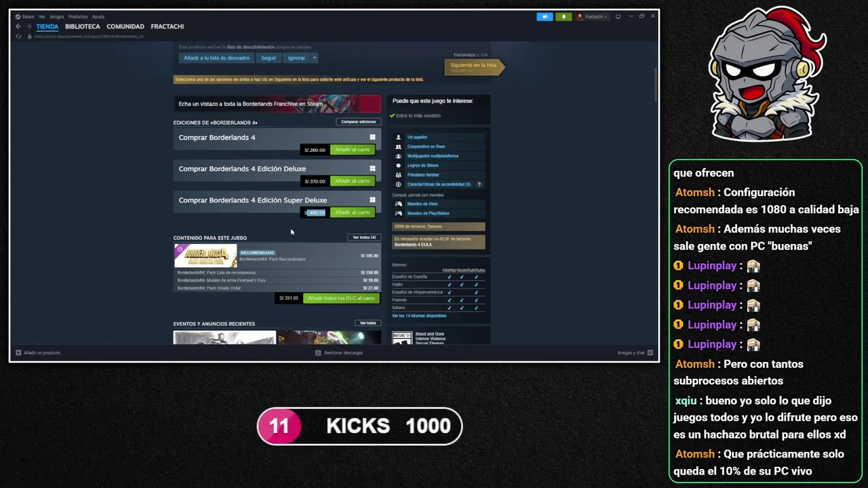Open the Borderlands 4 EULA notice
This screenshot has width=868, height=488.
coord(439,242)
